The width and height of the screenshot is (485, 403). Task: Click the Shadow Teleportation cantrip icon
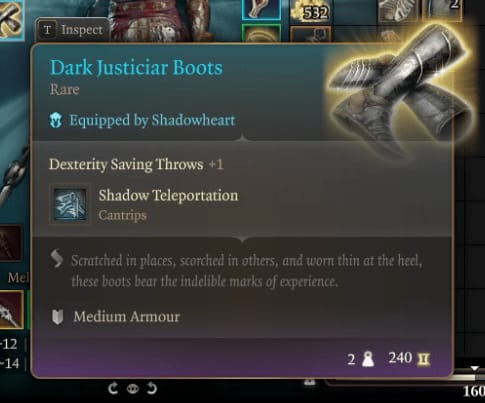click(x=70, y=204)
